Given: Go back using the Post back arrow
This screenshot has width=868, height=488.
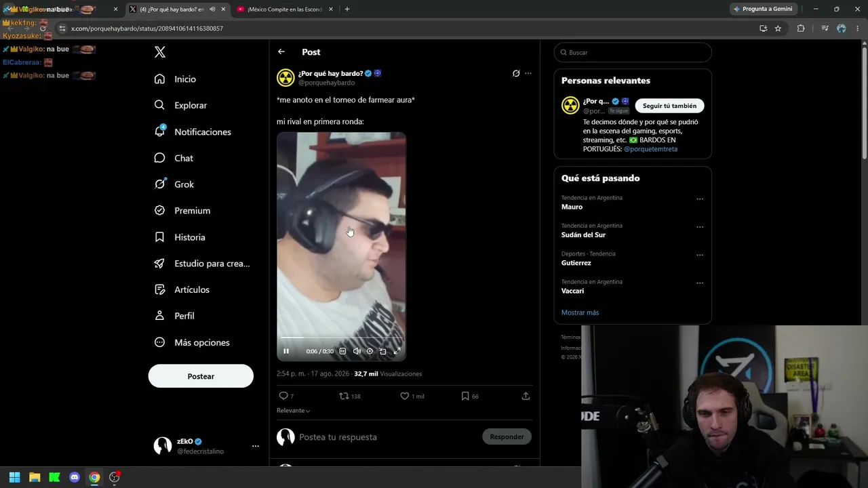Looking at the screenshot, I should click(281, 52).
